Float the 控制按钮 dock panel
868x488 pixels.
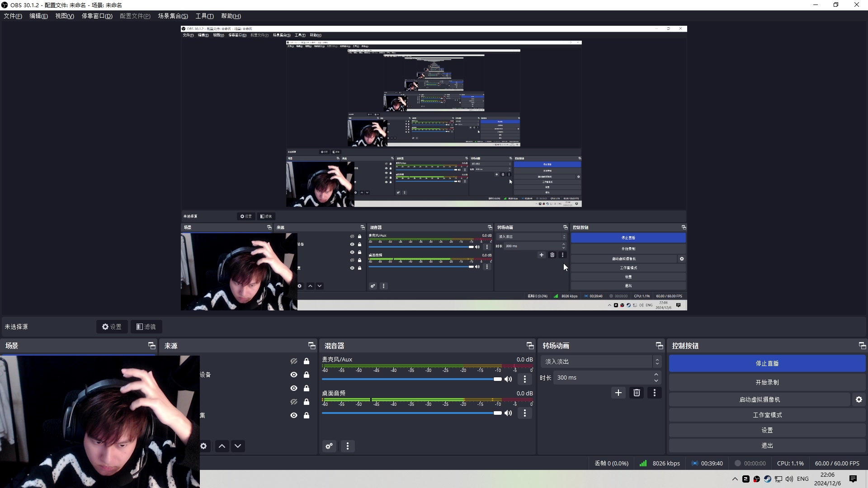(x=862, y=346)
